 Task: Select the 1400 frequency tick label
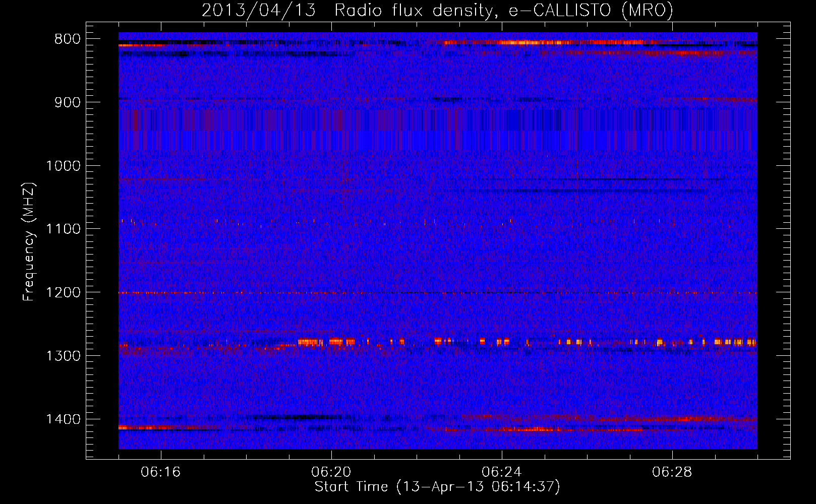coord(63,419)
